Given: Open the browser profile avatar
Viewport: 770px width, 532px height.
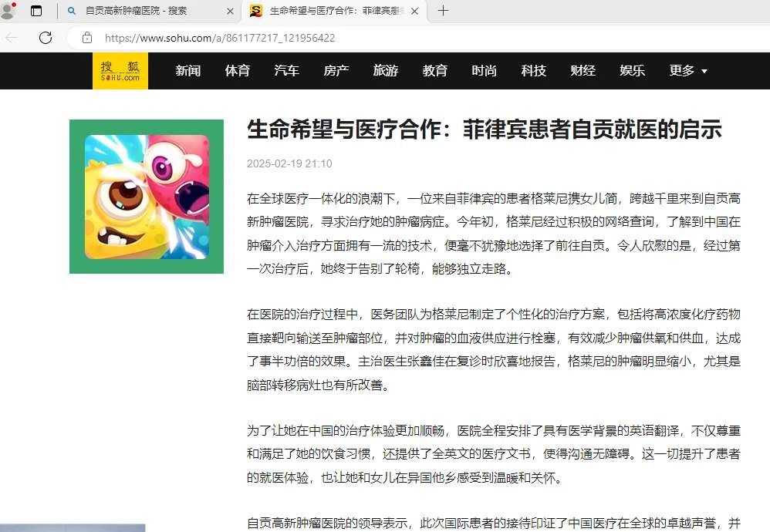Looking at the screenshot, I should [8, 10].
